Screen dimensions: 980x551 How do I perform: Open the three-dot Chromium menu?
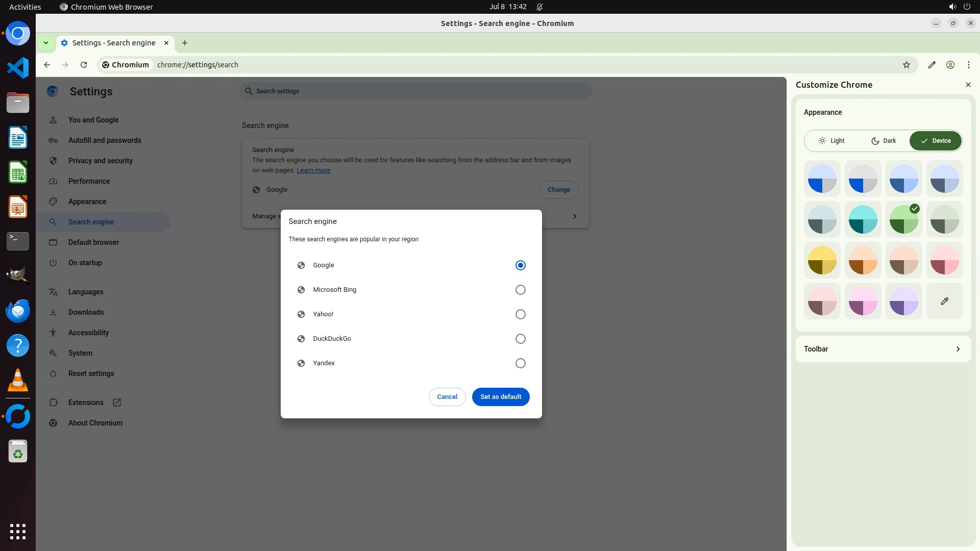[968, 65]
